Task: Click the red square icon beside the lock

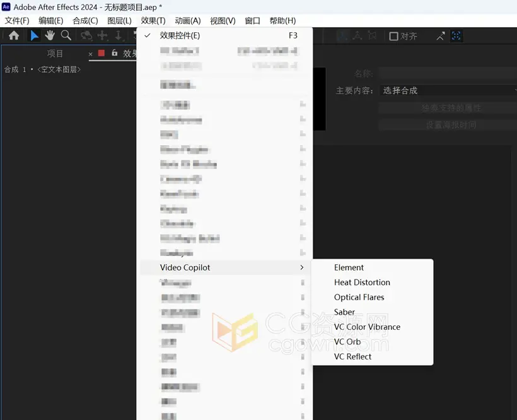Action: [102, 53]
